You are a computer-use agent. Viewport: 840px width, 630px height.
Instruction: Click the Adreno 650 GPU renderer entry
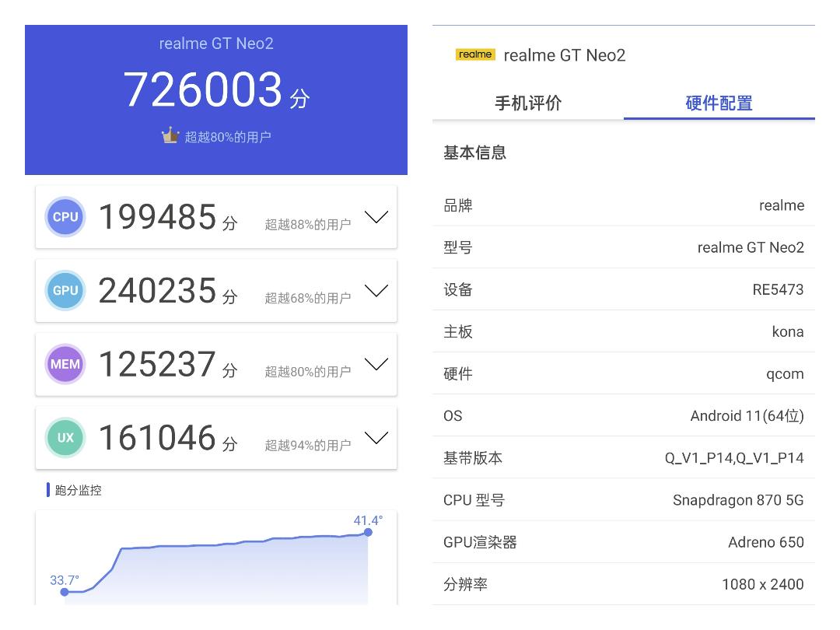pyautogui.click(x=765, y=542)
